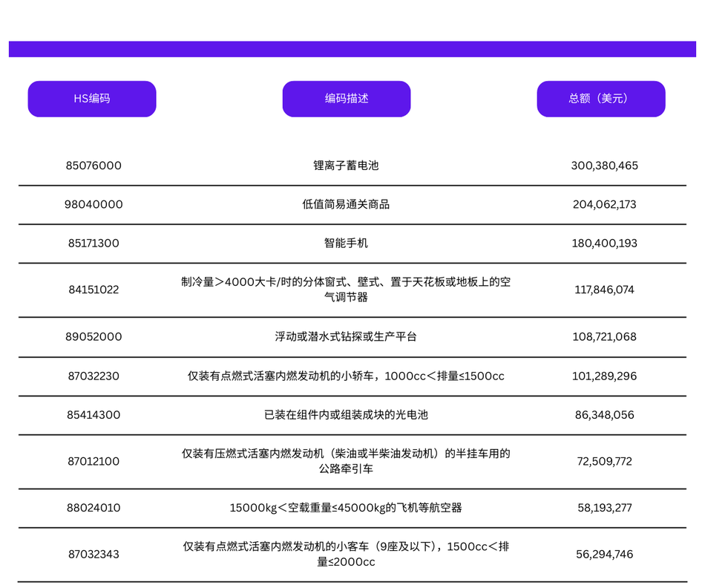Click the amount 72,509,772

click(x=605, y=462)
